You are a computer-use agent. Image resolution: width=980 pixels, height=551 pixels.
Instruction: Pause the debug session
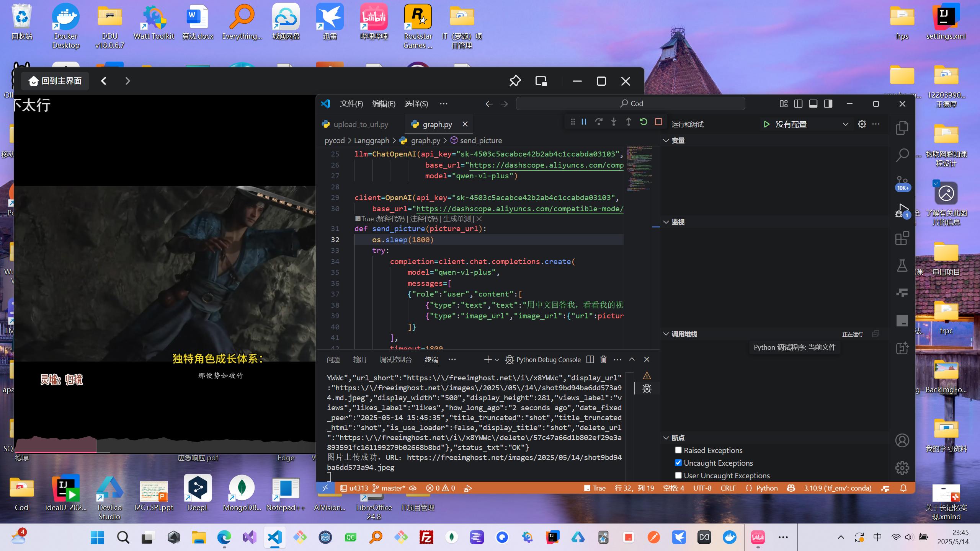click(584, 122)
